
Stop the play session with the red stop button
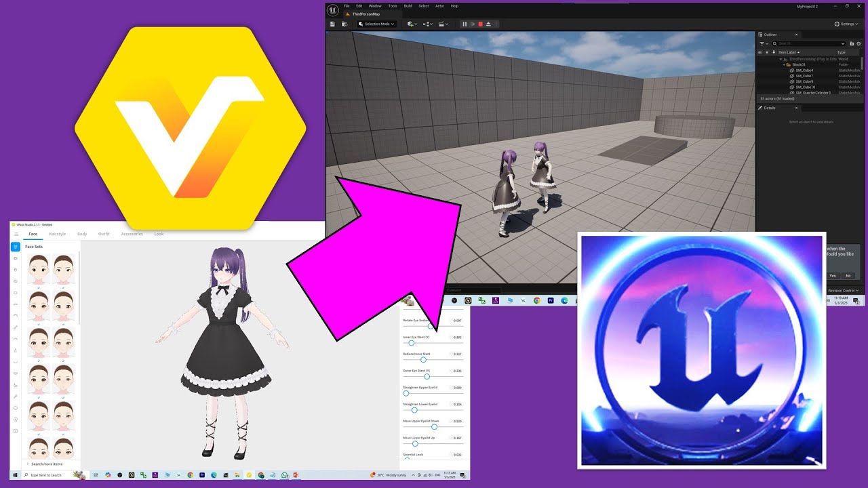[x=480, y=24]
